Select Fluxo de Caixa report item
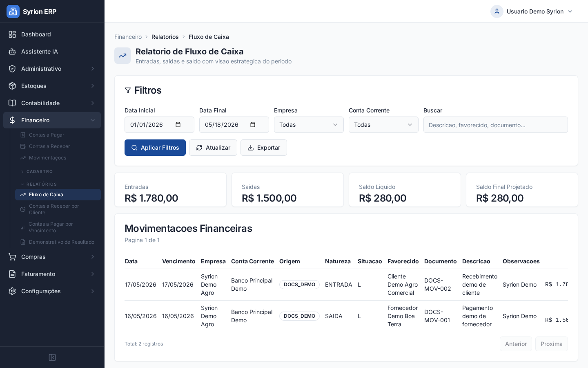 point(58,195)
